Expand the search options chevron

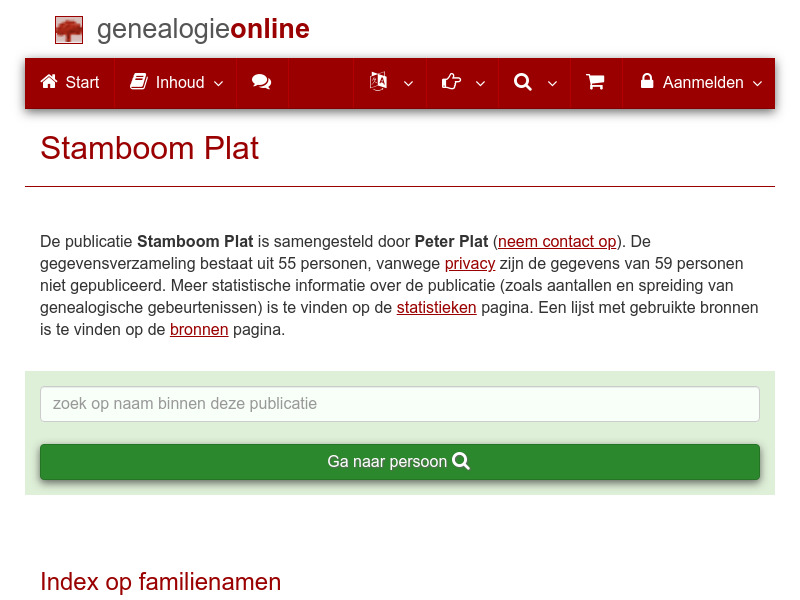coord(551,86)
